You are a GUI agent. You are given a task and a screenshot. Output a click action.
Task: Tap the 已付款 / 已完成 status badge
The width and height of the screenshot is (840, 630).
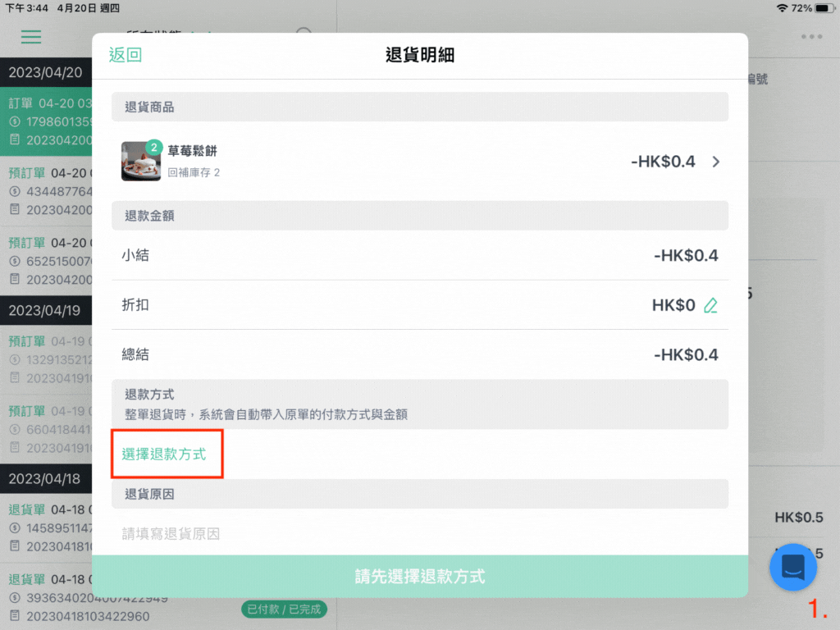284,609
